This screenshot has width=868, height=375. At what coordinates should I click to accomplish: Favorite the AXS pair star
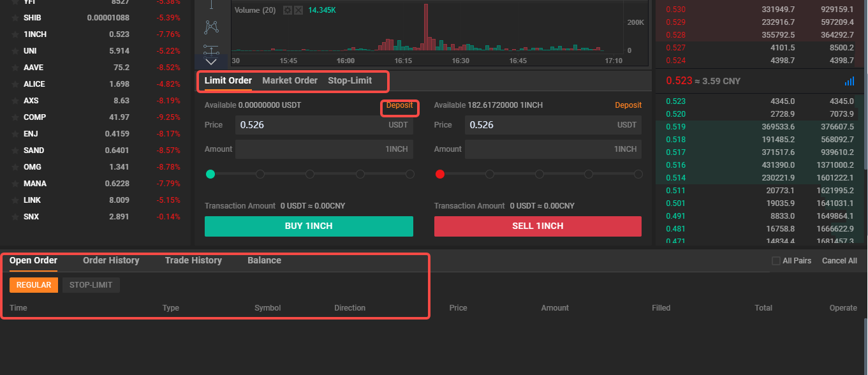pyautogui.click(x=15, y=101)
